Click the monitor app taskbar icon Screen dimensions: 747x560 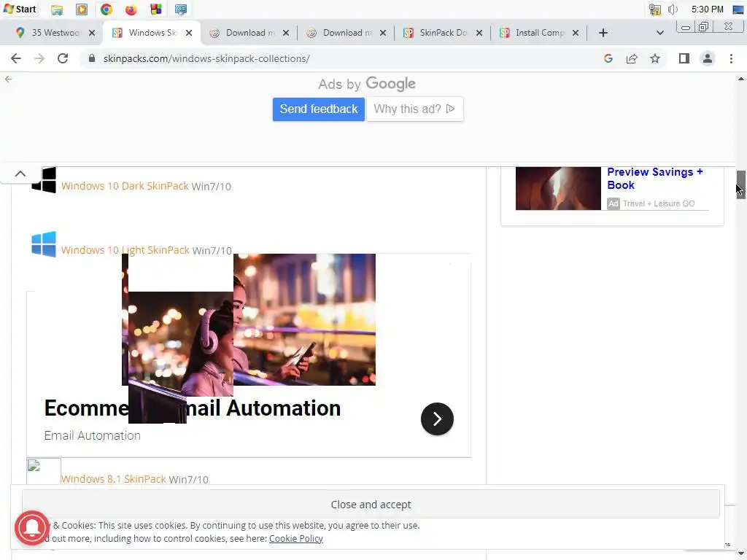point(181,9)
